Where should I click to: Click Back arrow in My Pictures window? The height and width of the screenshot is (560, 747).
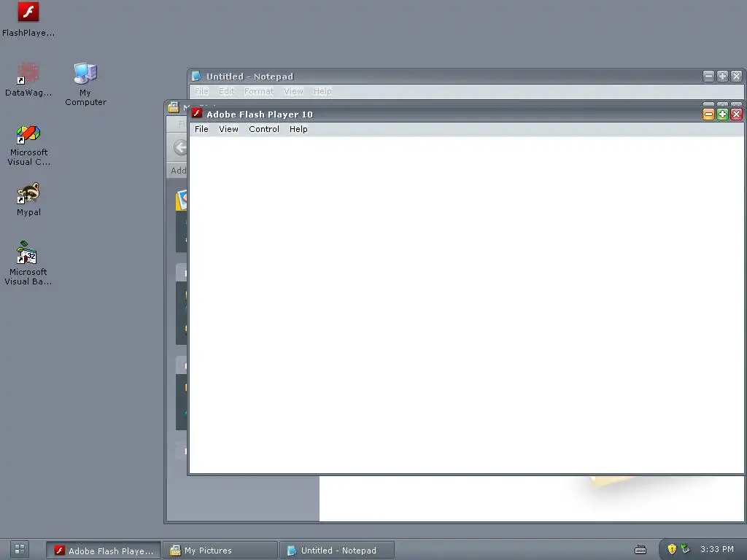(x=180, y=147)
